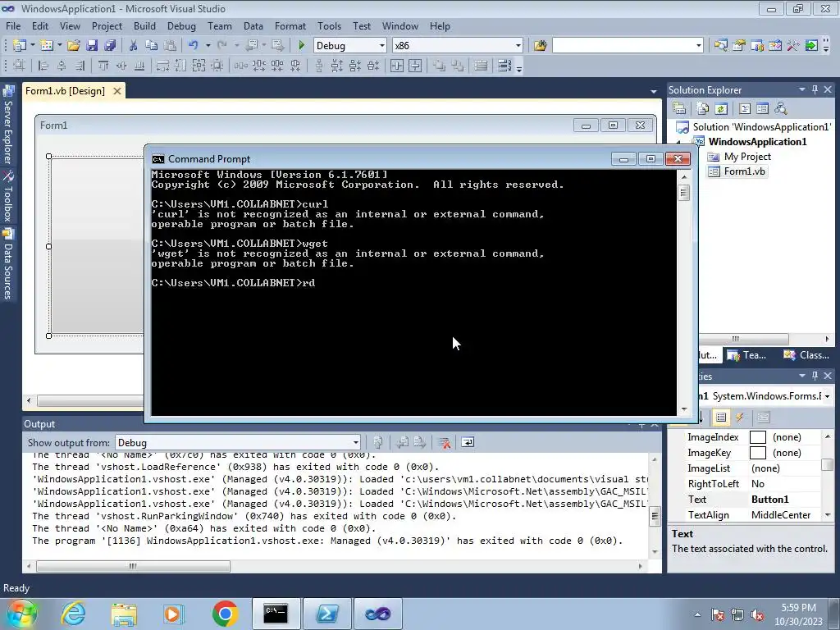Click Solution Explorer Properties icon
The width and height of the screenshot is (840, 630).
coord(679,109)
